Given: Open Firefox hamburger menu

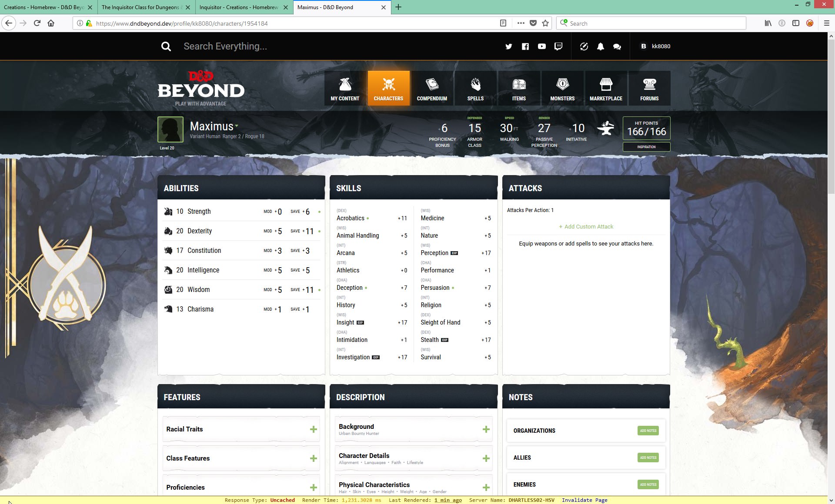Looking at the screenshot, I should [x=826, y=23].
